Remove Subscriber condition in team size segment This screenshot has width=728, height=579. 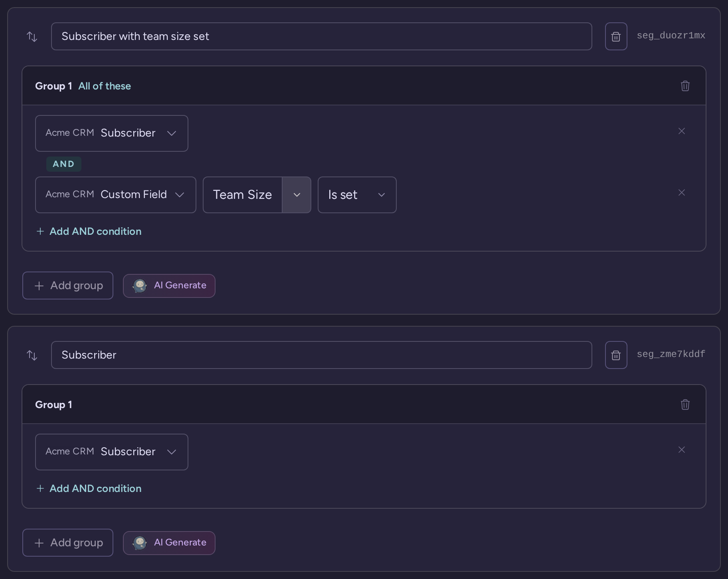click(681, 131)
